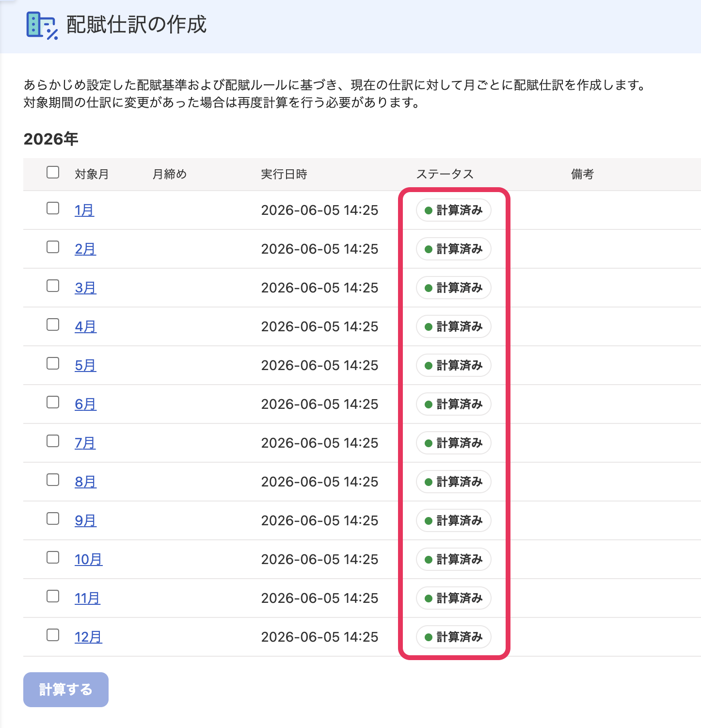The height and width of the screenshot is (728, 701).
Task: Click the 計算済み status badge for 12月
Action: [x=454, y=637]
